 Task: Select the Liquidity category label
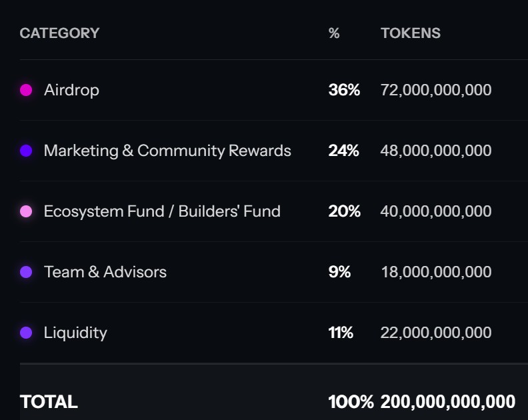tap(75, 333)
